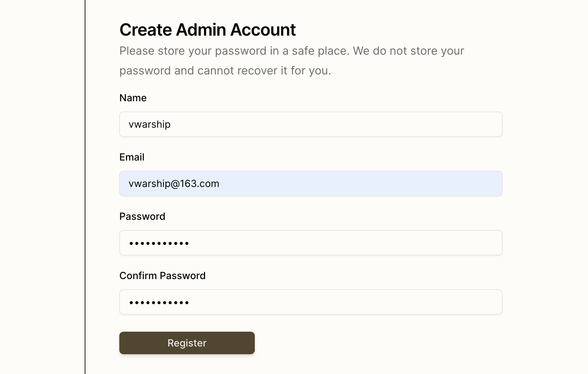Focus the Password input field
The width and height of the screenshot is (588, 374).
[311, 243]
